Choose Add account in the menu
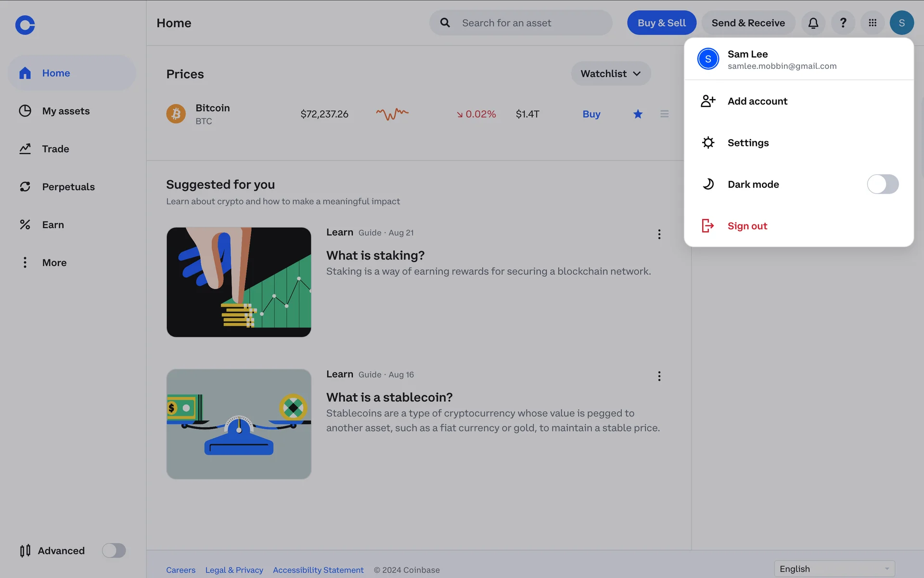The image size is (924, 578). [x=757, y=101]
